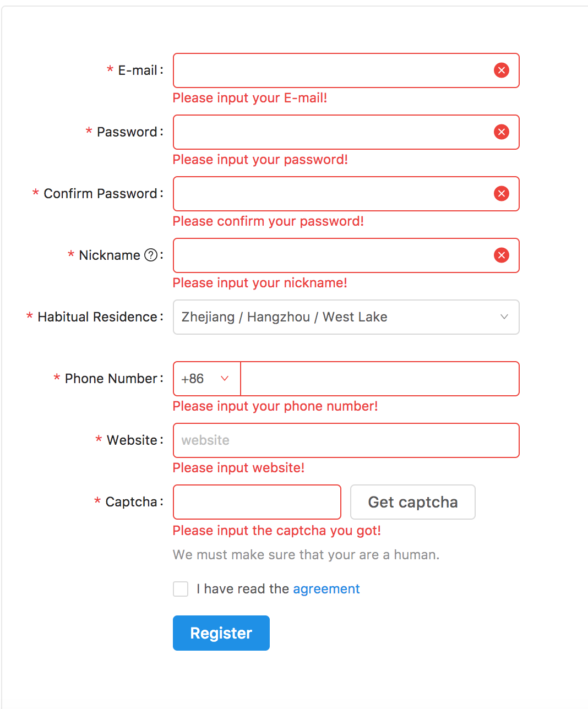Screen dimensions: 588x709
Task: Click the blue Register button
Action: (221, 633)
